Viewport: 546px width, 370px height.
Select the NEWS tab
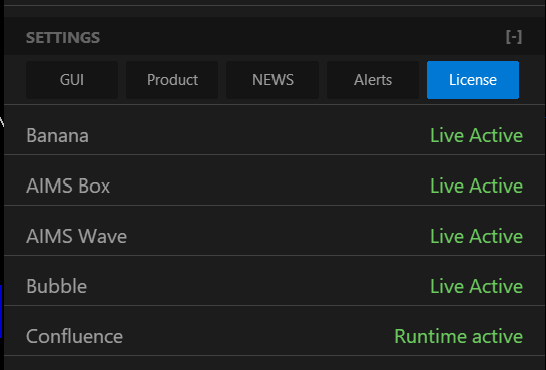[273, 80]
